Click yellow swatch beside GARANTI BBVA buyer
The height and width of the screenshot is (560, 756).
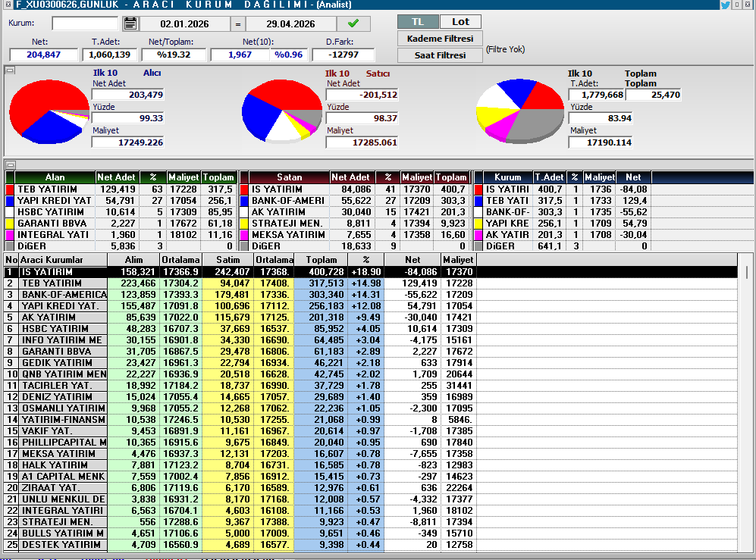pyautogui.click(x=10, y=223)
